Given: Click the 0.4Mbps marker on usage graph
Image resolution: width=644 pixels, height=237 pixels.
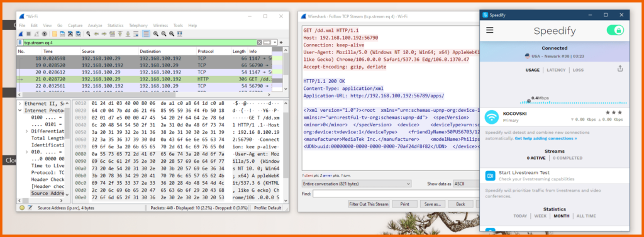Looking at the screenshot, I should tap(528, 101).
